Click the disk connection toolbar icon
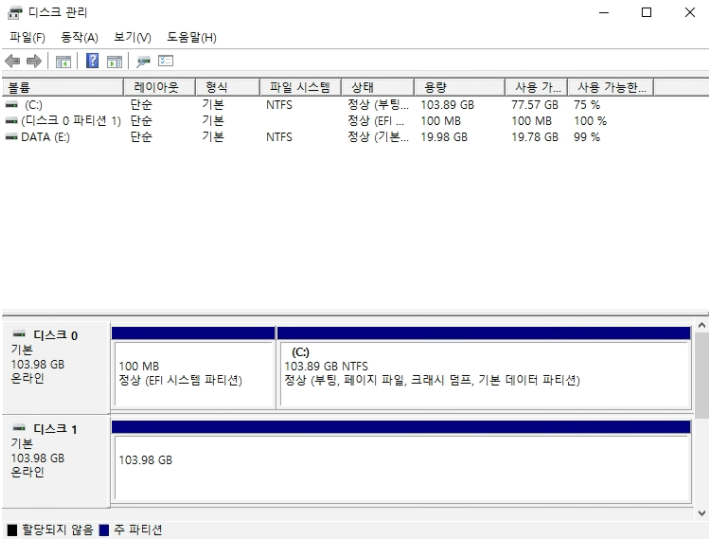Screen dimensions: 709x542 (143, 61)
